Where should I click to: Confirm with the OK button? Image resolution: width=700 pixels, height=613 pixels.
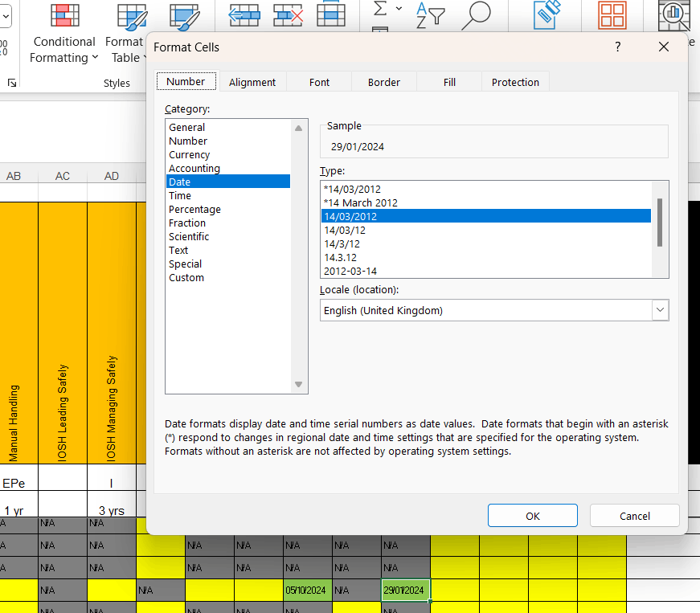click(533, 516)
